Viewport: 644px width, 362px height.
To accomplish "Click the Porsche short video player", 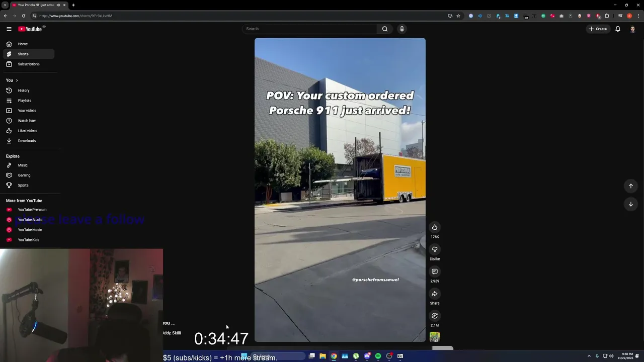I will pos(340,190).
